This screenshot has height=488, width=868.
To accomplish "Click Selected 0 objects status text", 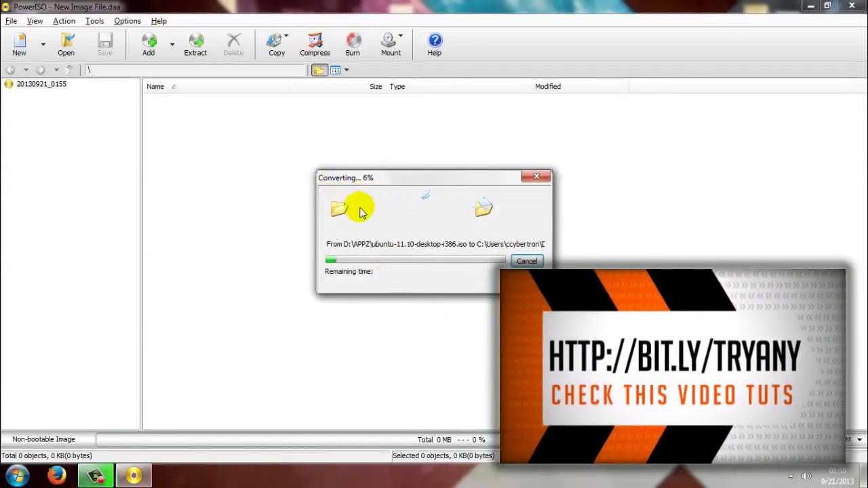I will (443, 455).
